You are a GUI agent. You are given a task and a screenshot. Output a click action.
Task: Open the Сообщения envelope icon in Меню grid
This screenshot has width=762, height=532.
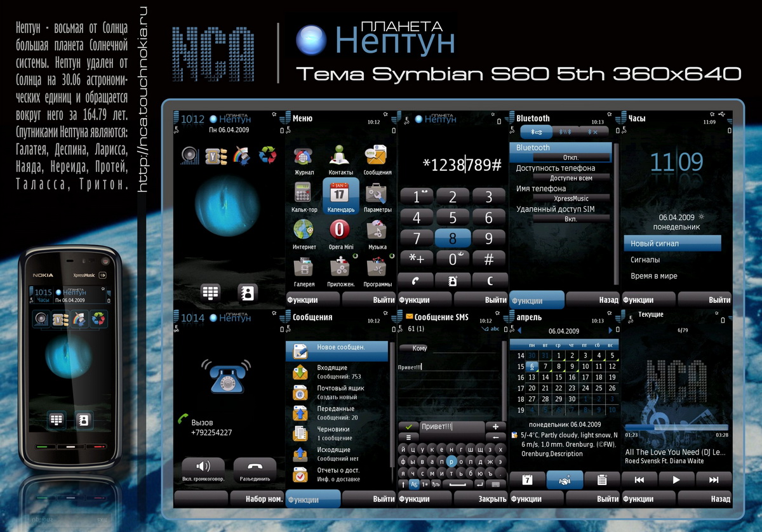(x=377, y=156)
